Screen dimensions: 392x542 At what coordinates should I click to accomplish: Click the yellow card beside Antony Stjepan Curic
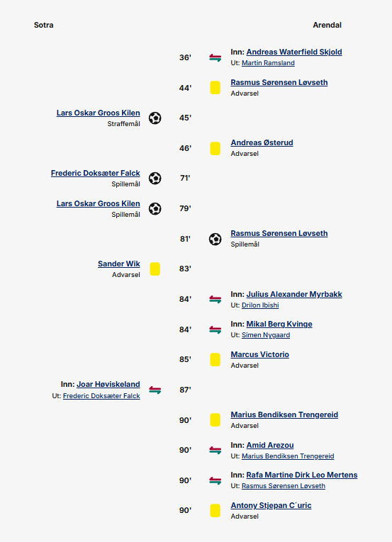click(215, 511)
